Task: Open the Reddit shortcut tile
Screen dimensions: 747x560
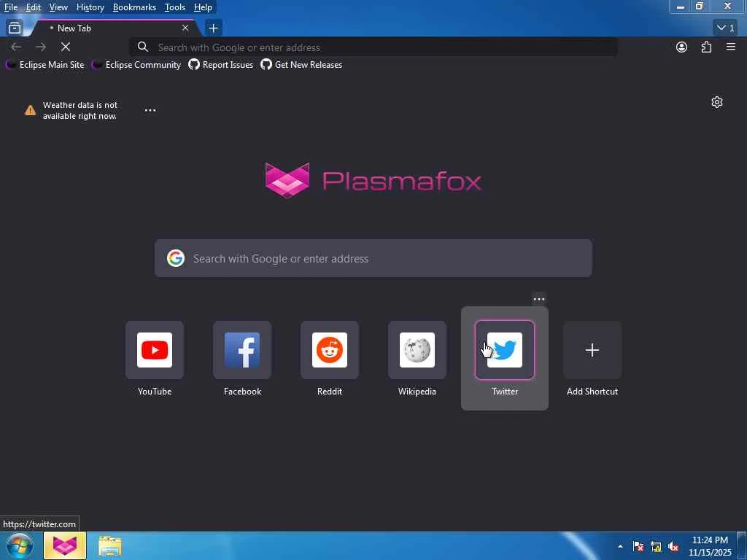Action: click(330, 350)
